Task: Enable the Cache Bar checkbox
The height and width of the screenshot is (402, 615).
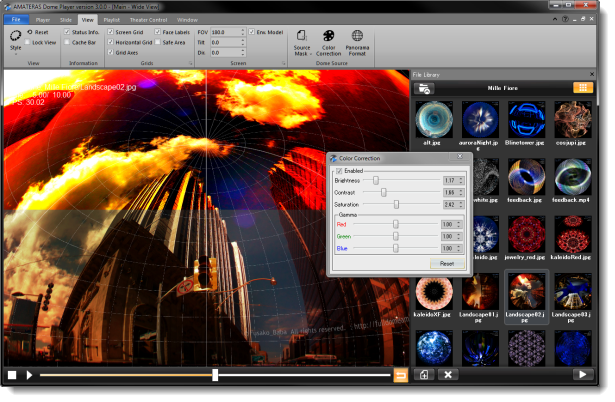Action: (67, 42)
